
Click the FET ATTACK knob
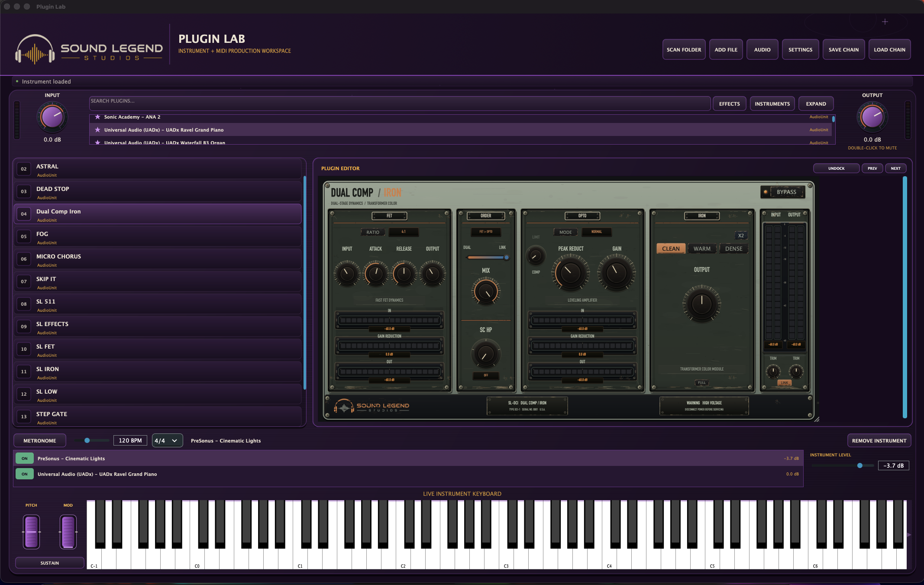click(x=375, y=273)
